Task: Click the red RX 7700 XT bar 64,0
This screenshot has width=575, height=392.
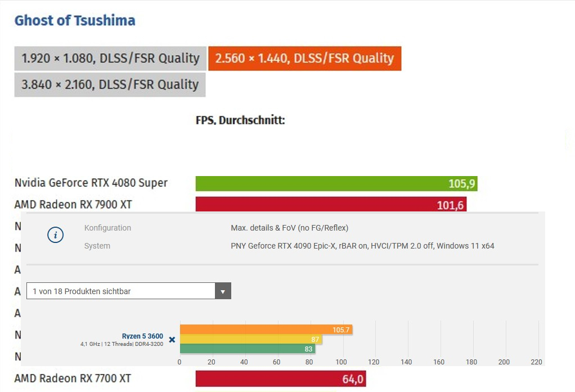Action: pos(281,379)
